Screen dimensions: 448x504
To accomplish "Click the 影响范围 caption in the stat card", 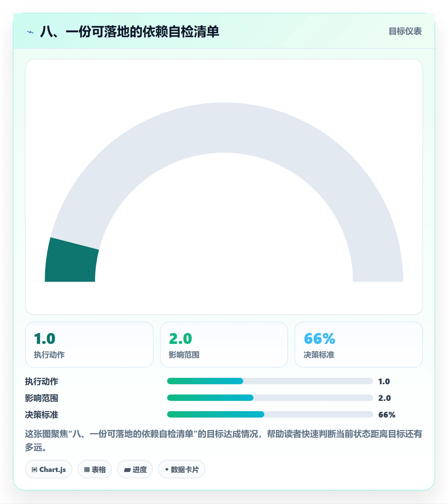I will coord(184,355).
